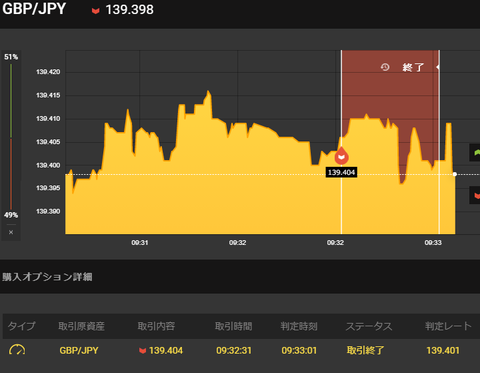Image resolution: width=480 pixels, height=373 pixels.
Task: Click trade time 09:32:31 cell
Action: click(234, 351)
